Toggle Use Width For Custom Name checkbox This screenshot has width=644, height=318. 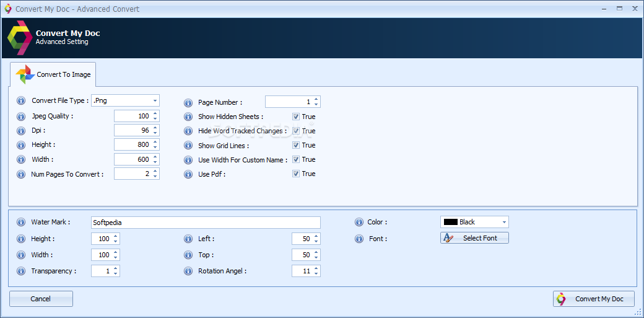296,159
